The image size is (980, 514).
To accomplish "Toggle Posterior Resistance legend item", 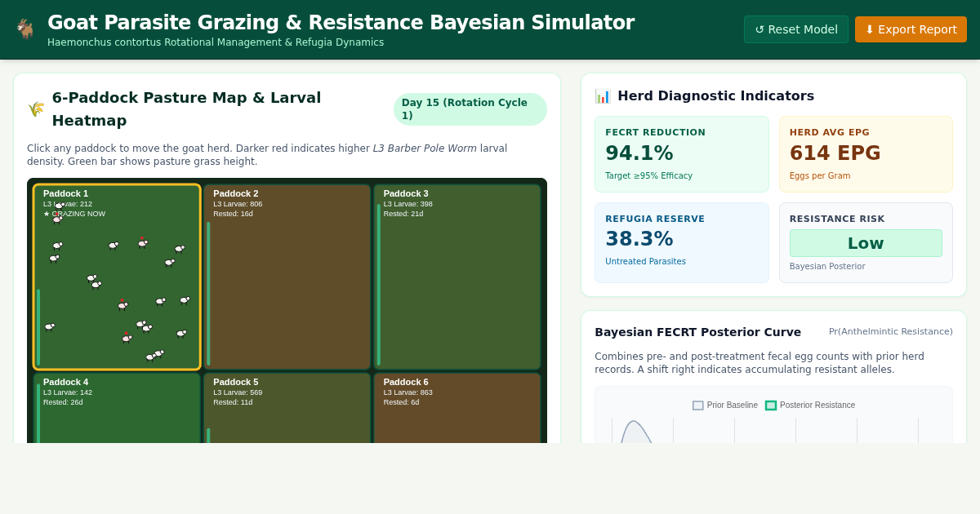I will (x=810, y=405).
